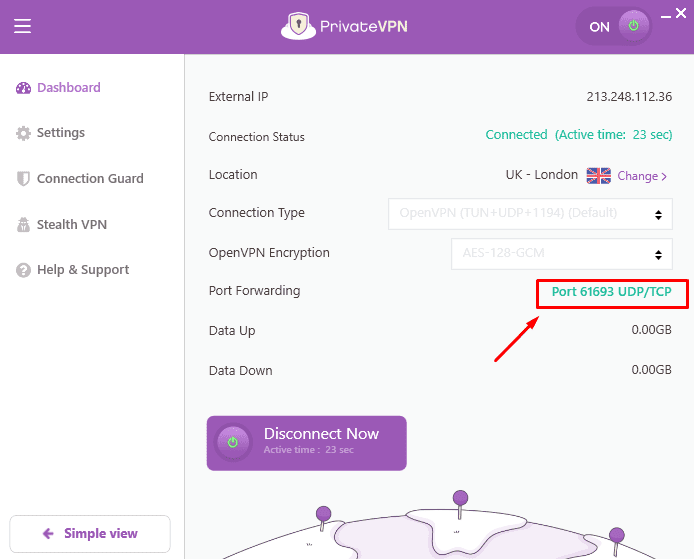
Task: Click the center map pin
Action: [460, 504]
